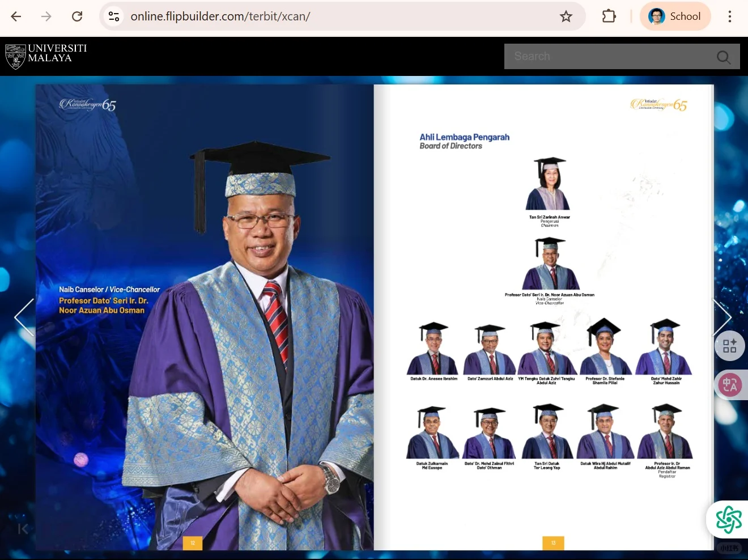Open the Chrome extensions puzzle icon
This screenshot has width=748, height=560.
pyautogui.click(x=609, y=16)
